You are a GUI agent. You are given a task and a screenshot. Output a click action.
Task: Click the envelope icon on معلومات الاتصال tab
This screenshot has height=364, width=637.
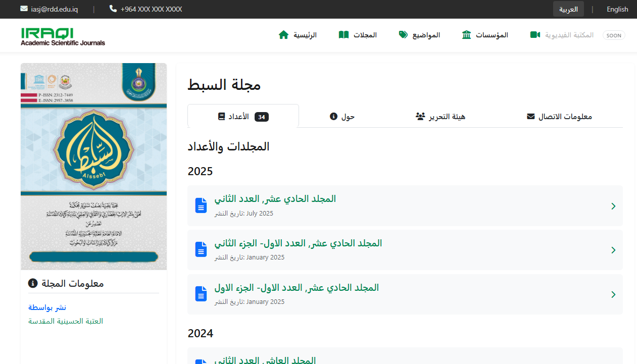pyautogui.click(x=530, y=116)
